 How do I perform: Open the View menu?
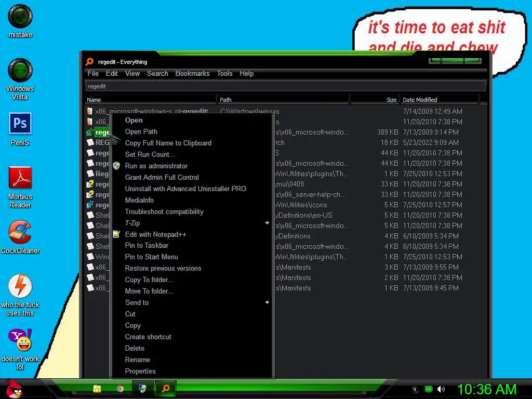click(x=132, y=73)
